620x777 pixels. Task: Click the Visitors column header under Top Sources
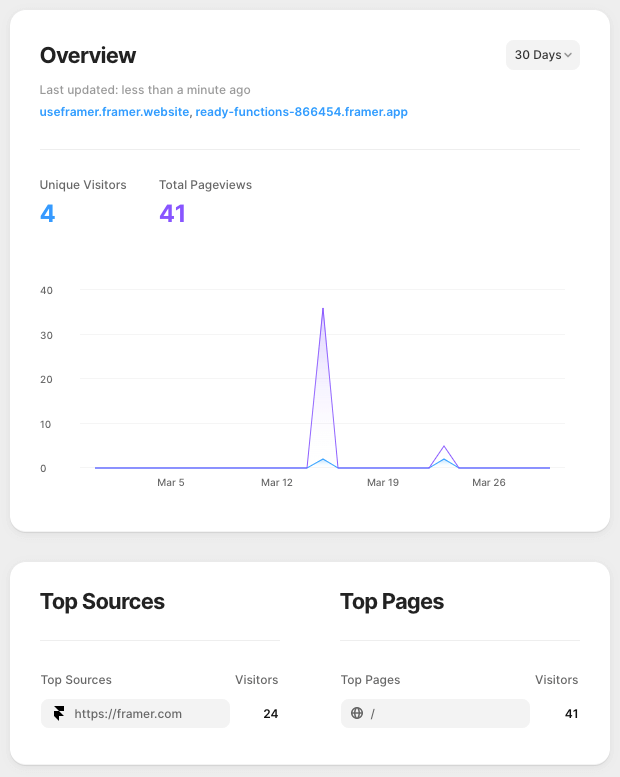point(256,680)
